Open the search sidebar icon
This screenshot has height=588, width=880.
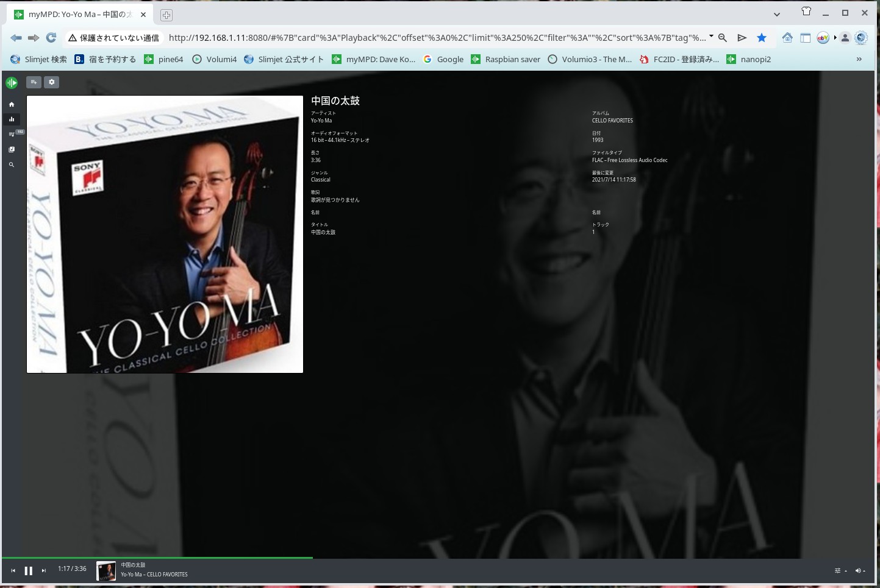coord(12,165)
